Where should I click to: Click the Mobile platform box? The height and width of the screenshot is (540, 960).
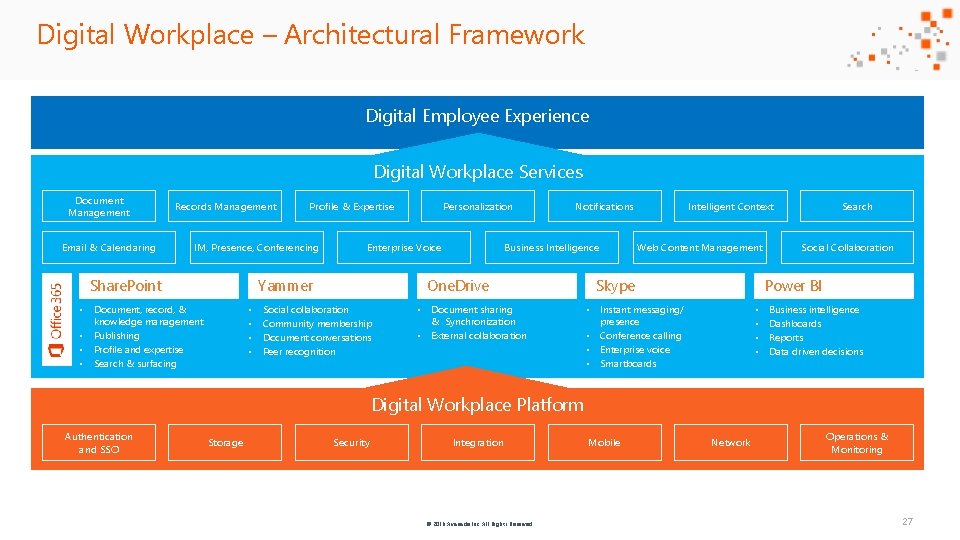pyautogui.click(x=604, y=443)
